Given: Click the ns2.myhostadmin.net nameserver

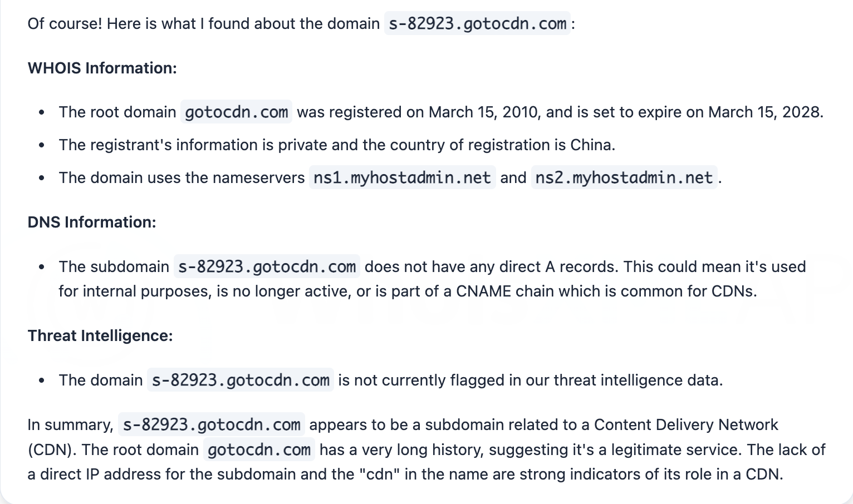Looking at the screenshot, I should [x=624, y=178].
